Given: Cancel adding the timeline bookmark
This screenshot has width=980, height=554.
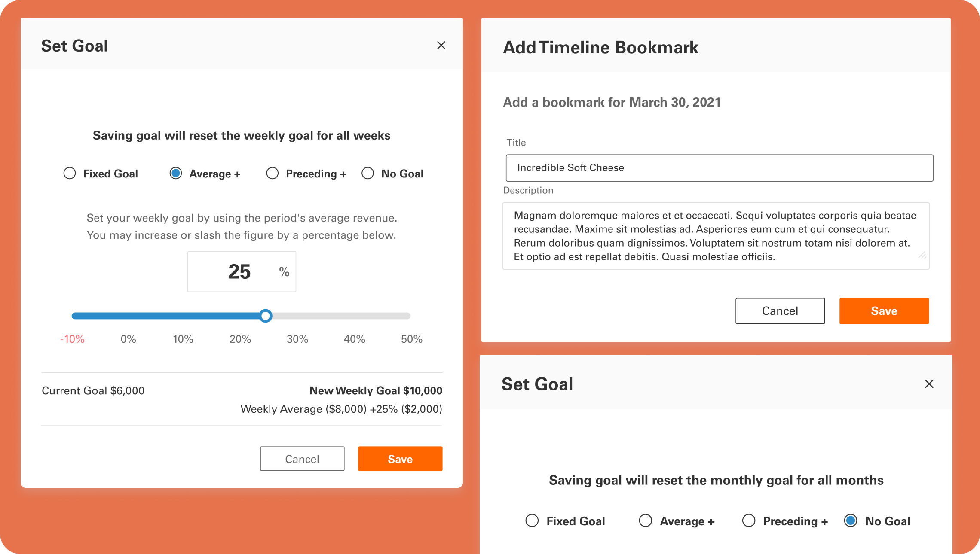Looking at the screenshot, I should pyautogui.click(x=780, y=311).
